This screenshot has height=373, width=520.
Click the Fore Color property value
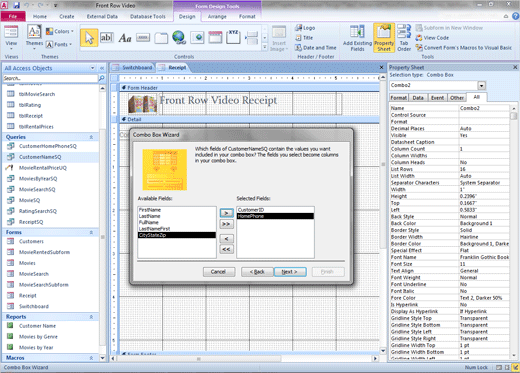click(x=484, y=298)
